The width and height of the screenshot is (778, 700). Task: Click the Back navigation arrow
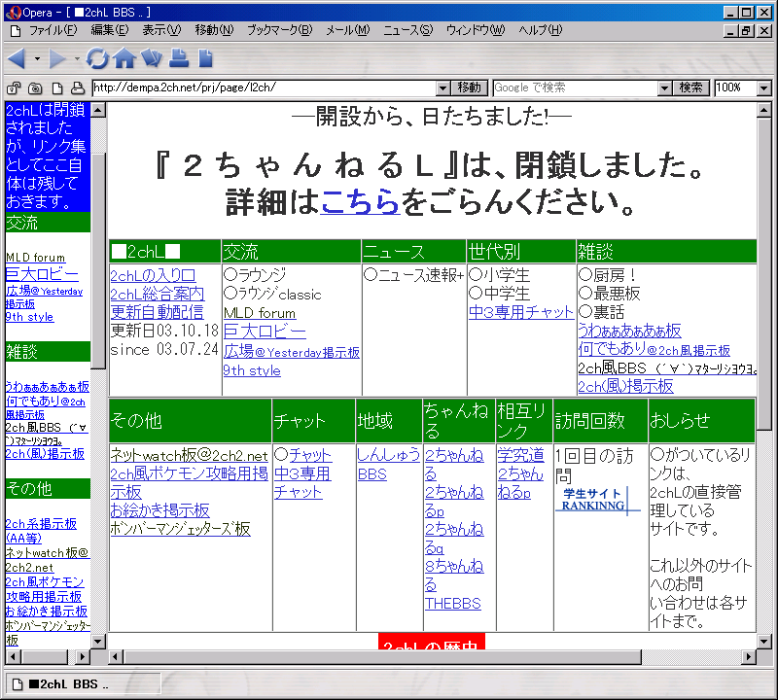[17, 58]
